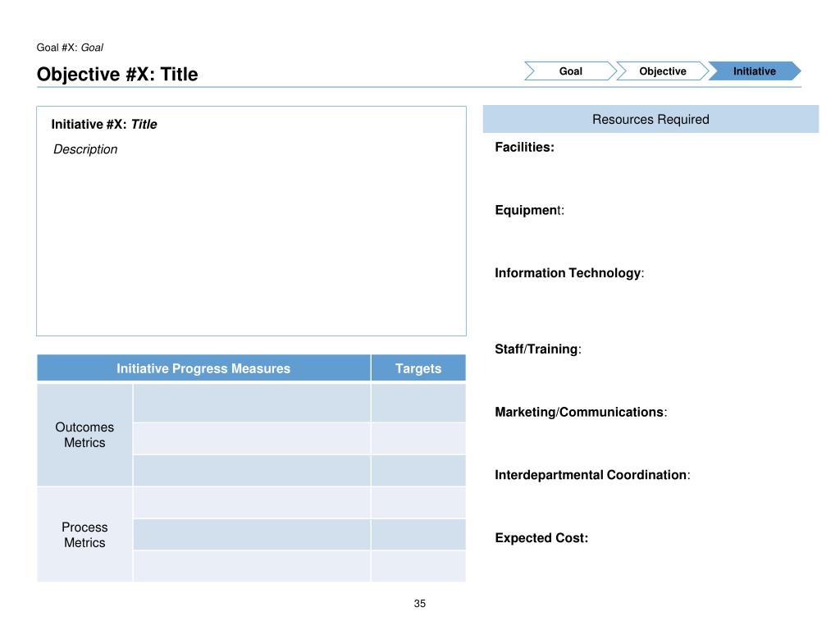Click the Staff/Training label
The width and height of the screenshot is (840, 630).
click(537, 349)
